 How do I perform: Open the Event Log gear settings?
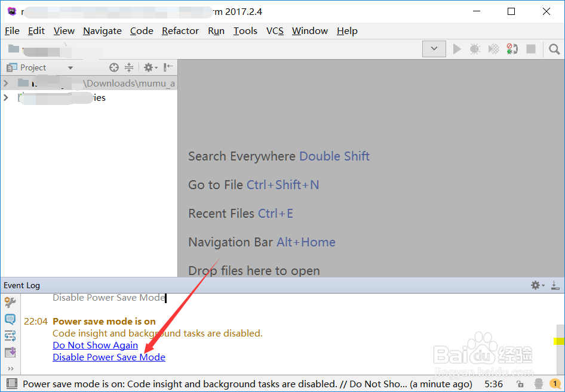(538, 285)
